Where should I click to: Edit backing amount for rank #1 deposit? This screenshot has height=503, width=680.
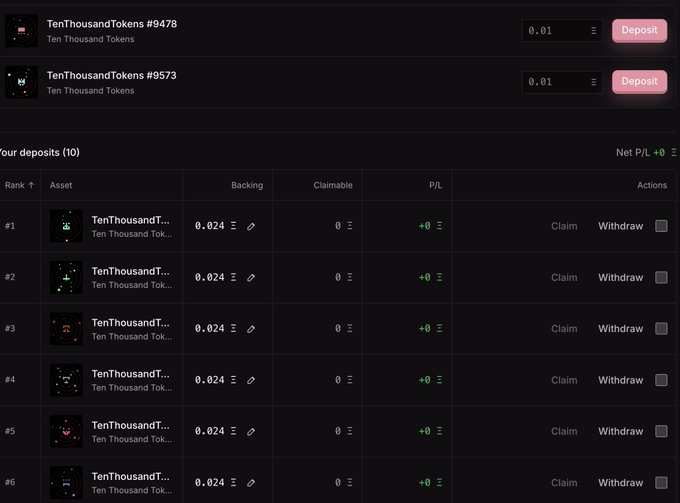251,226
